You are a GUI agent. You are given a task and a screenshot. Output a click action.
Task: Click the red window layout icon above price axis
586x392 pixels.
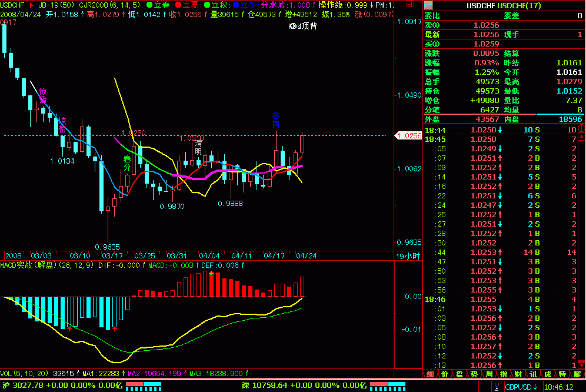click(410, 4)
